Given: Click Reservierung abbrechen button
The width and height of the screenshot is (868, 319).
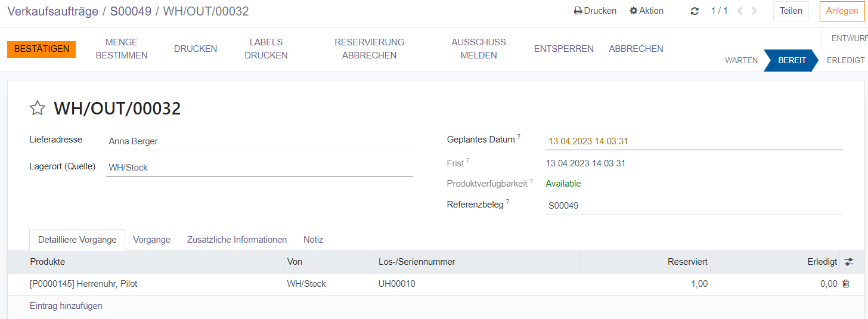Looking at the screenshot, I should click(x=369, y=49).
